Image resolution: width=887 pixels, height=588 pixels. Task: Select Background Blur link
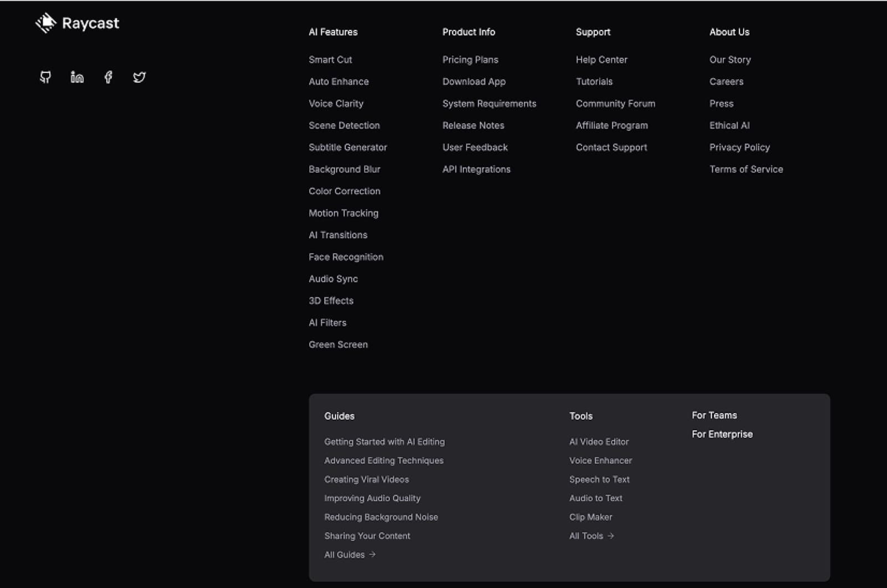(x=344, y=169)
